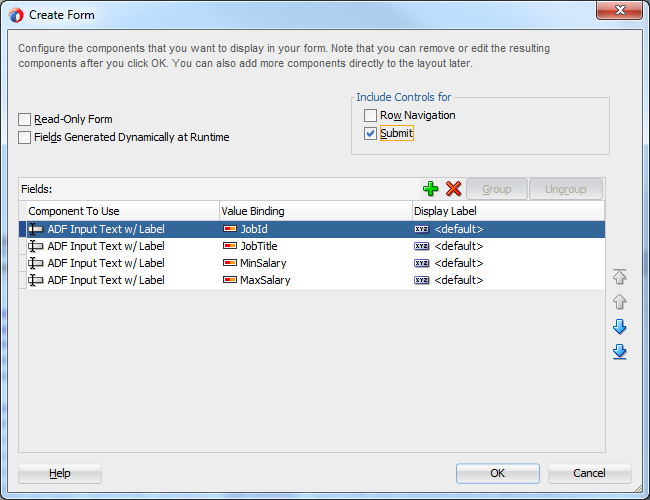
Task: Click xyz label icon in JobId row
Action: [422, 229]
